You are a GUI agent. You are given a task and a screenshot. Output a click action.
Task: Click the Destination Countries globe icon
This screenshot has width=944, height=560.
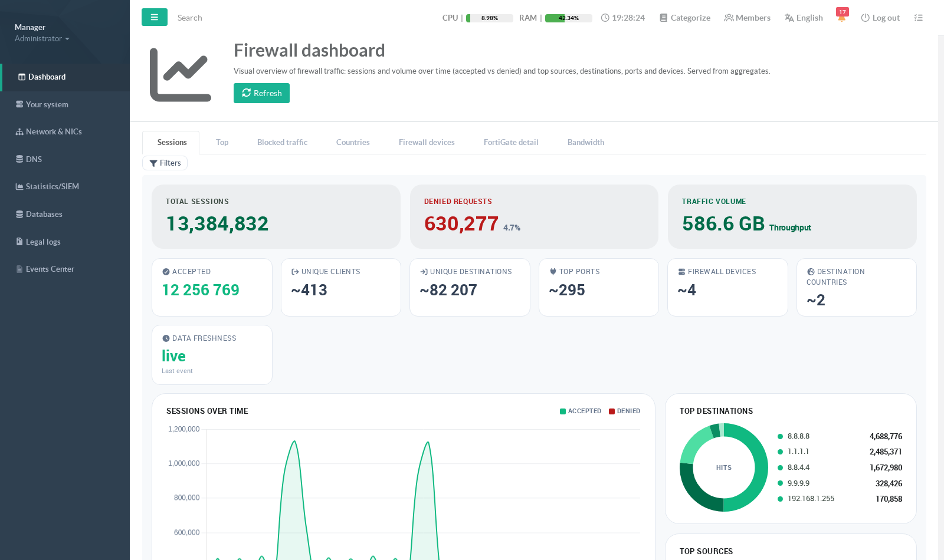pyautogui.click(x=811, y=272)
